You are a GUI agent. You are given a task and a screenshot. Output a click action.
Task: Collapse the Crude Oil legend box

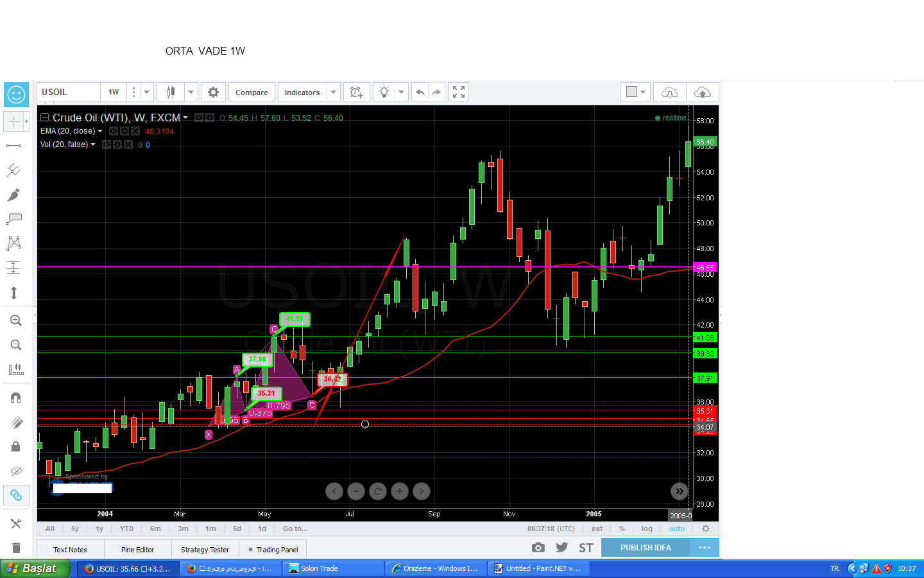tap(45, 118)
